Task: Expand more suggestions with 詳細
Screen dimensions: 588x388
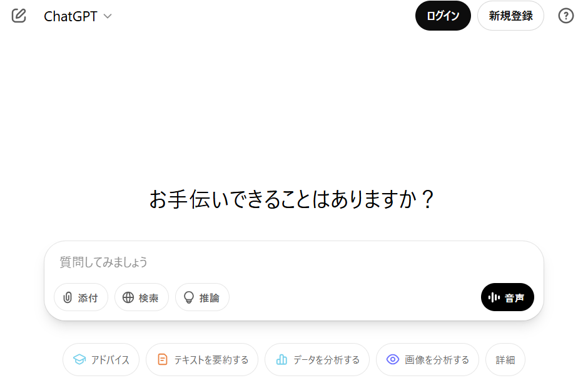Action: (x=505, y=359)
